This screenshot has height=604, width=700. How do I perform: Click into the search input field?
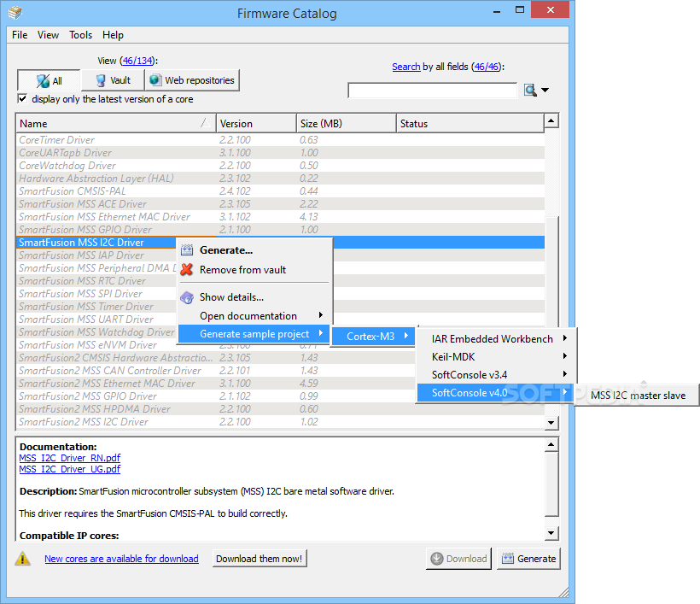pyautogui.click(x=432, y=91)
